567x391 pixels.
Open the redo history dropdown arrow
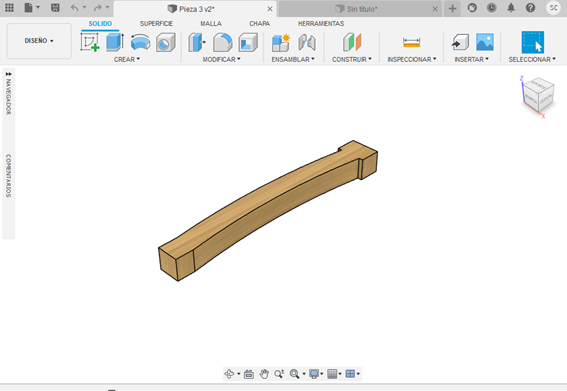click(x=107, y=7)
